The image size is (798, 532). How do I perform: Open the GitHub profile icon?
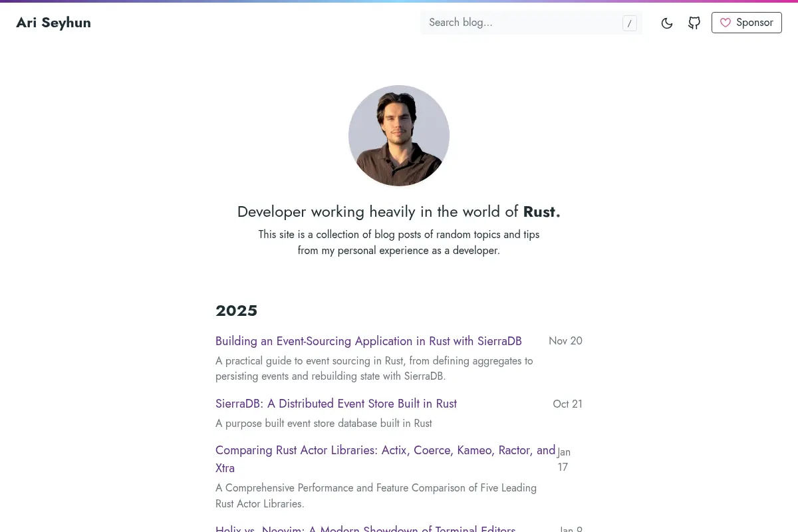[694, 23]
